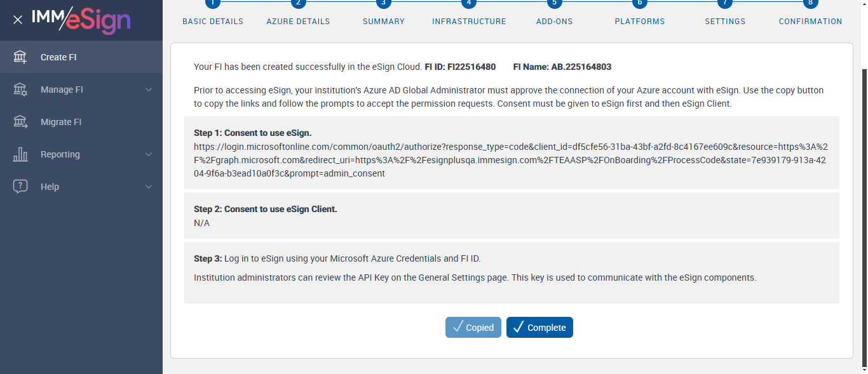Viewport: 868px width, 374px height.
Task: Click step circle number 8
Action: tap(810, 3)
